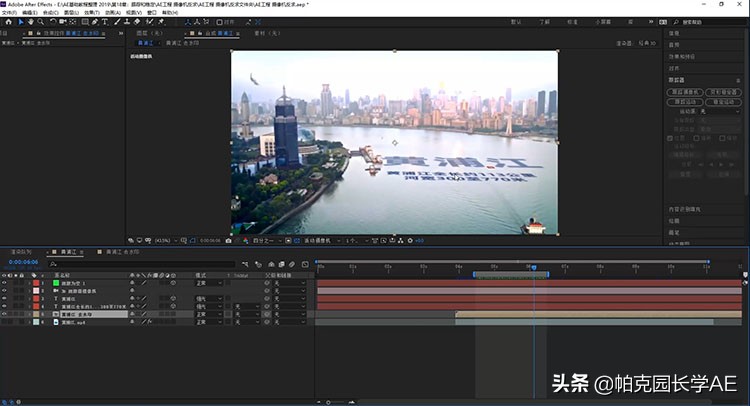Select the Horizontal Type tool
750x406 pixels.
[x=105, y=22]
